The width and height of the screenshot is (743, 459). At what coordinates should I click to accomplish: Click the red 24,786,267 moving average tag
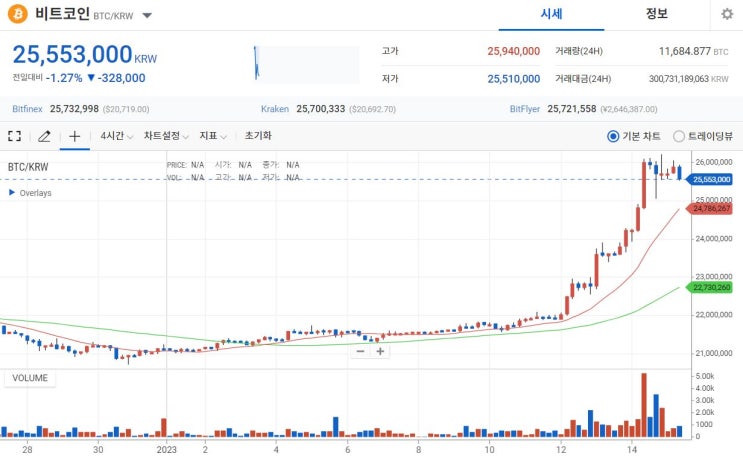709,208
